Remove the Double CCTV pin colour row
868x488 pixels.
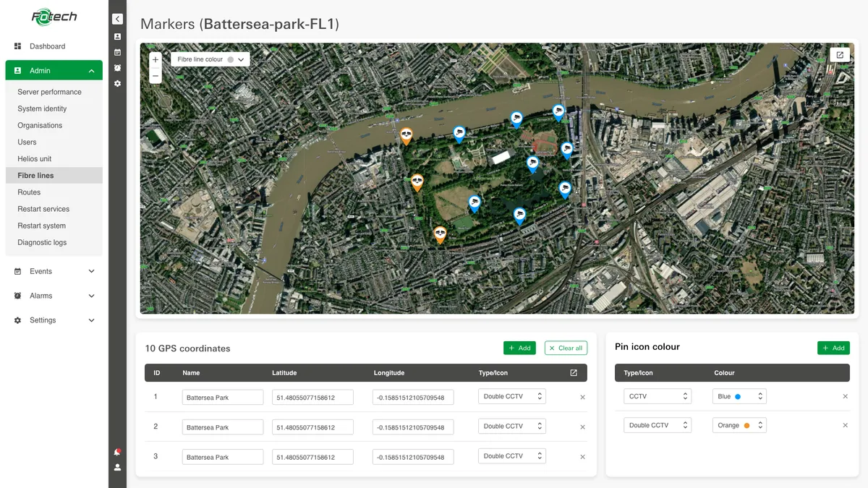point(845,425)
